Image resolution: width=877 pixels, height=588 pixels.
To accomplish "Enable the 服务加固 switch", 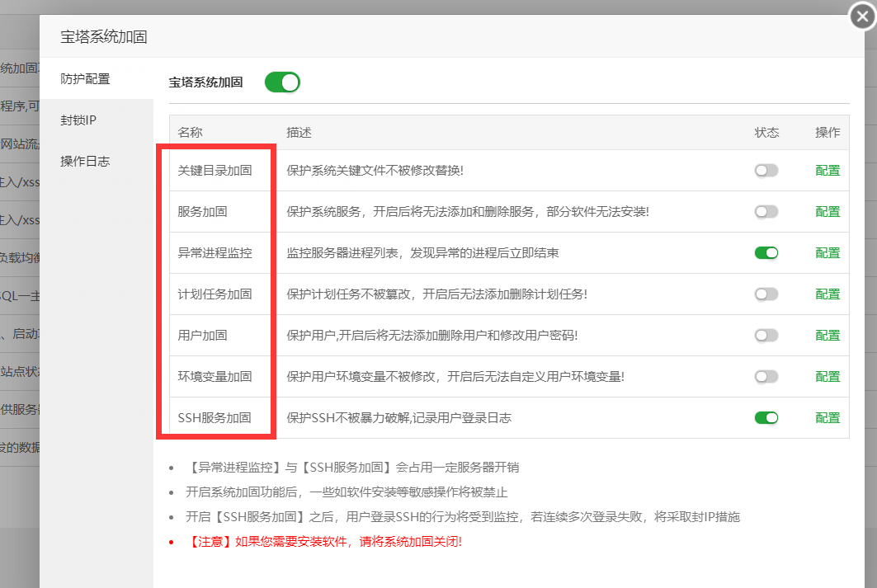I will click(x=766, y=212).
